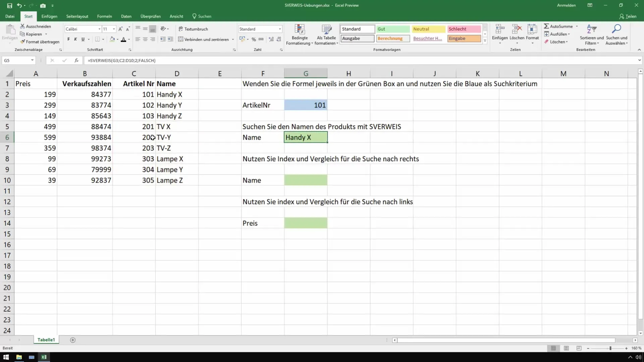This screenshot has height=362, width=644.
Task: Toggle center horizontal alignment
Action: point(145,39)
